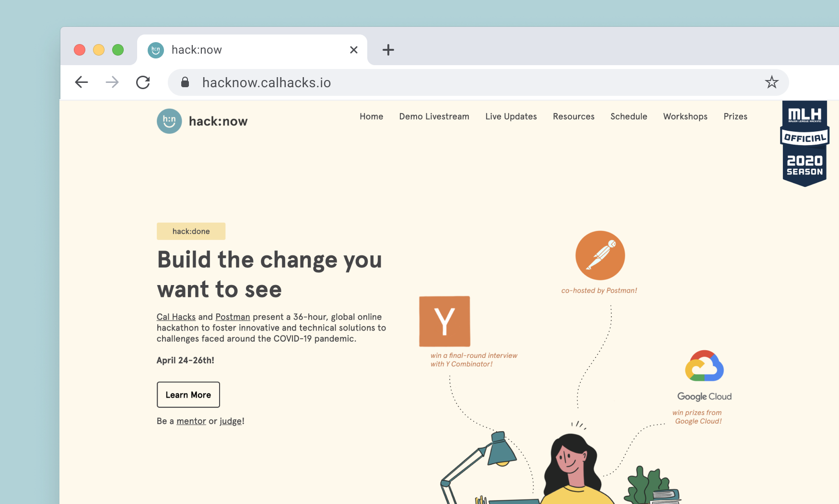The image size is (839, 504).
Task: Follow the Cal Hacks link
Action: click(176, 317)
